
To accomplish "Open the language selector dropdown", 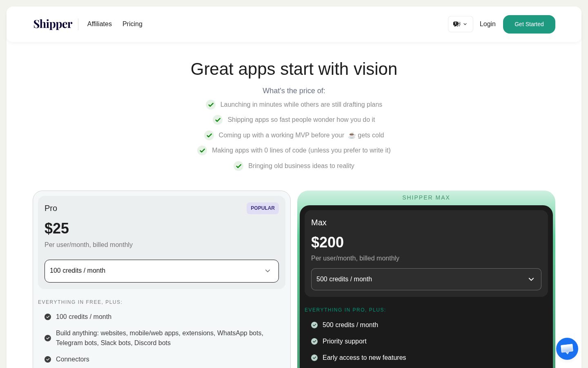I will [461, 24].
